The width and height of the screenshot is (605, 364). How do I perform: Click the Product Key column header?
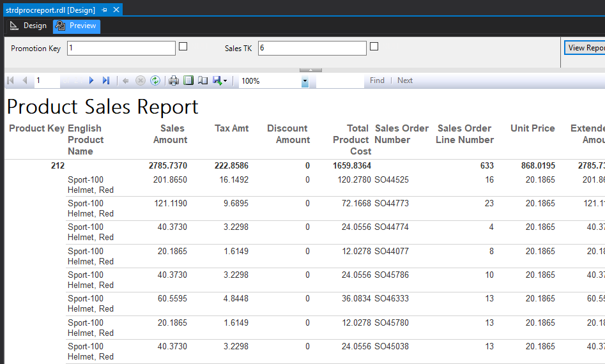click(36, 128)
